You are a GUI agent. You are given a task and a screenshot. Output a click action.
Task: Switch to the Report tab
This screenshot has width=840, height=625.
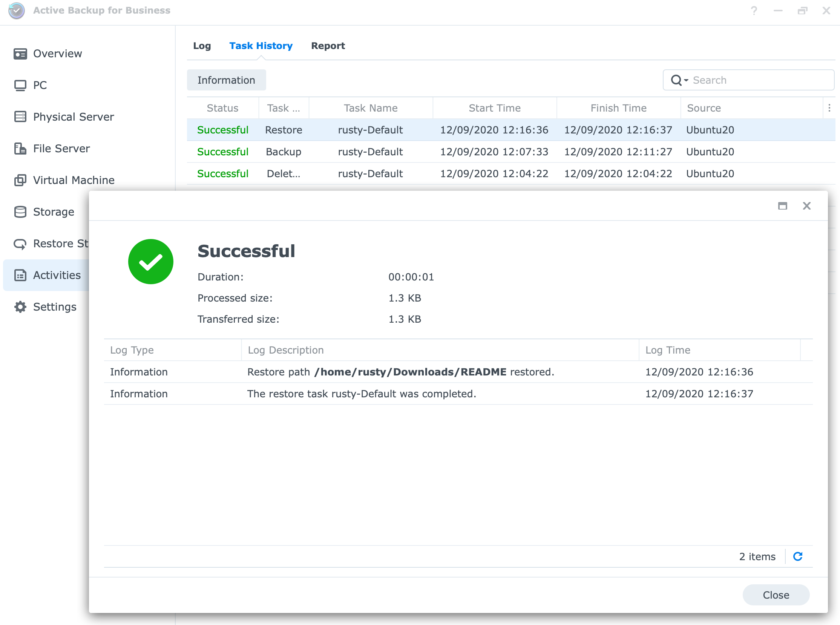click(328, 46)
